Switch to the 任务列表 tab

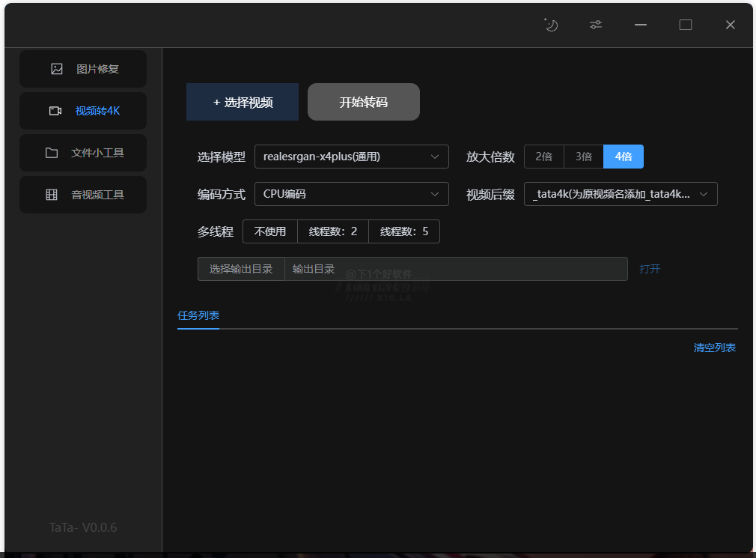(198, 316)
